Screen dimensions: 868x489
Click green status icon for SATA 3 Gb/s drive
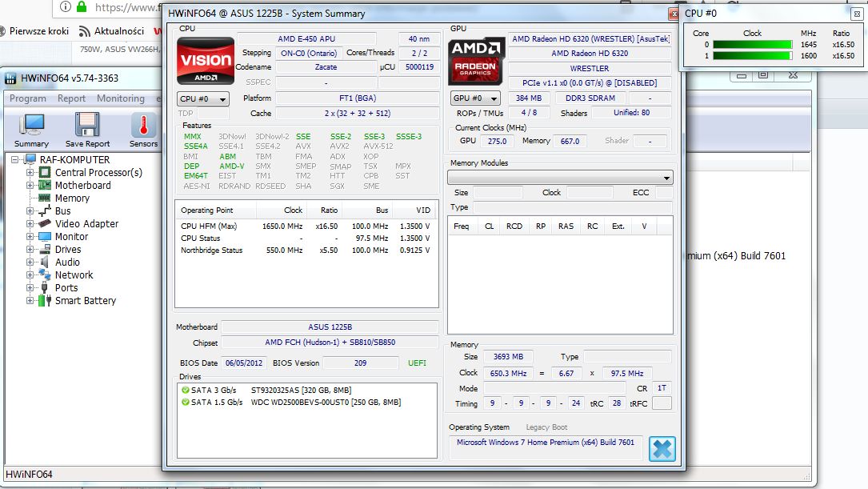point(186,390)
